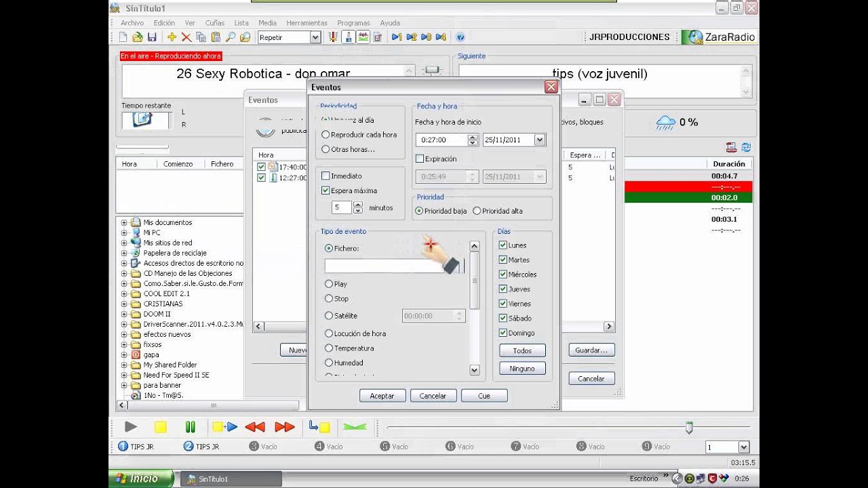Click the paste clipboard icon in the toolbar

click(216, 37)
